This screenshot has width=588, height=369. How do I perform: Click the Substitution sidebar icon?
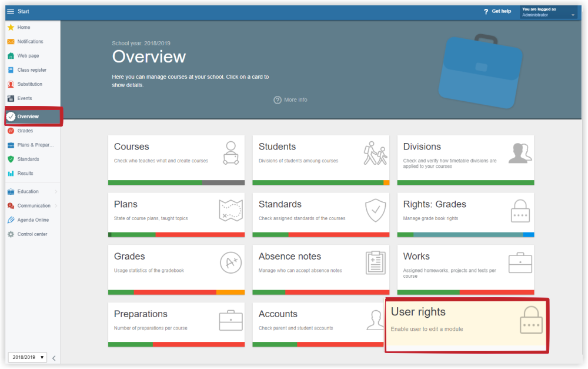(11, 84)
